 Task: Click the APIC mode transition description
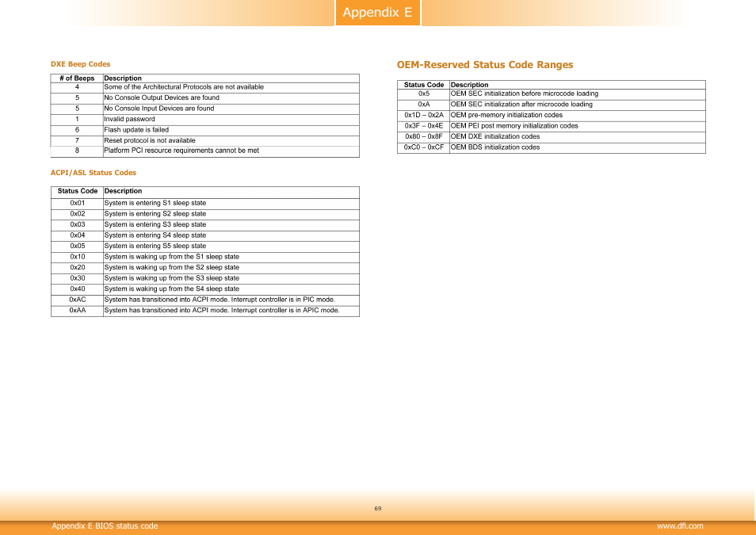222,310
